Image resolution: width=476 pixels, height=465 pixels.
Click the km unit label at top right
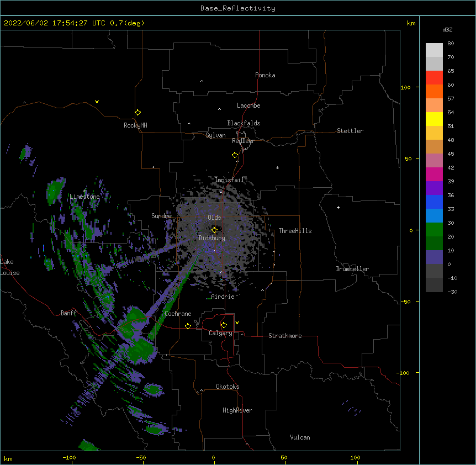coord(411,23)
